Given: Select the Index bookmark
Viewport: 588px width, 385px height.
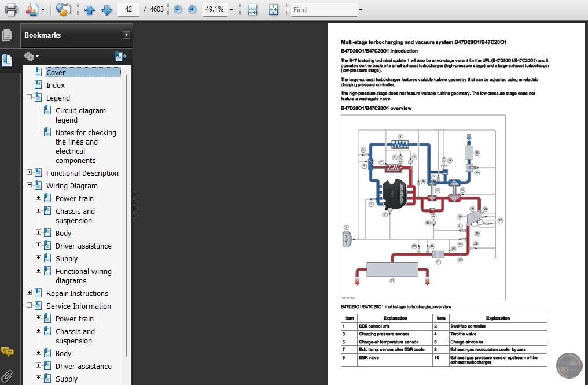Looking at the screenshot, I should (56, 86).
